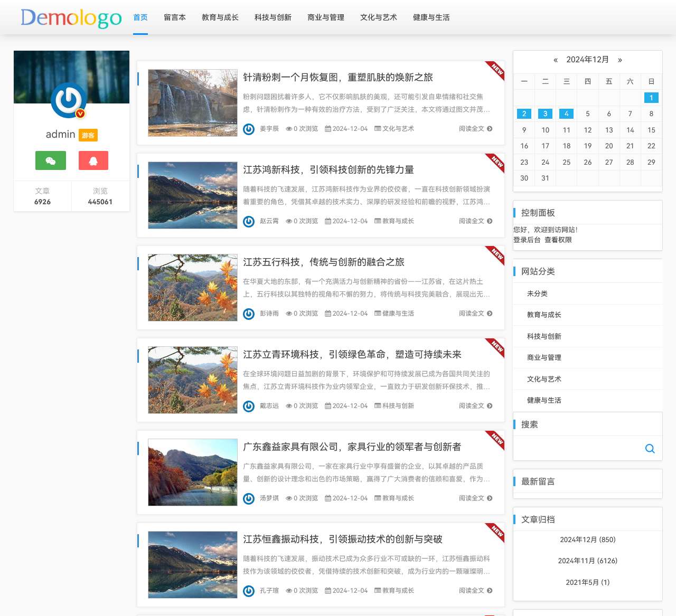Click the thumbnail of 广东鑫益家具 article
Viewport: 676px width, 616px height.
(x=192, y=472)
